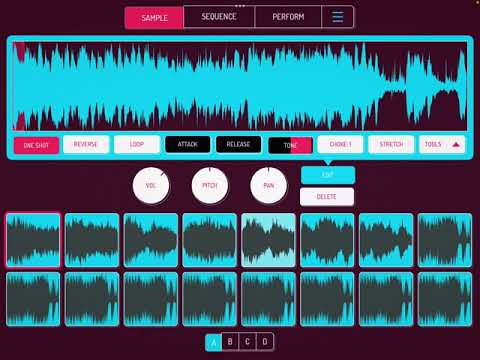The width and height of the screenshot is (480, 360).
Task: Adjust the TONE slider
Action: pyautogui.click(x=290, y=145)
